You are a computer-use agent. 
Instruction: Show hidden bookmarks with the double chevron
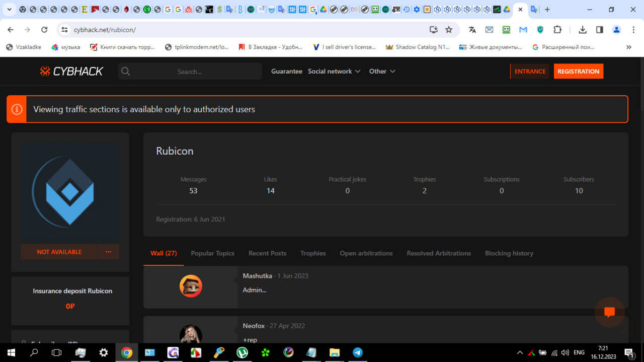[x=629, y=47]
